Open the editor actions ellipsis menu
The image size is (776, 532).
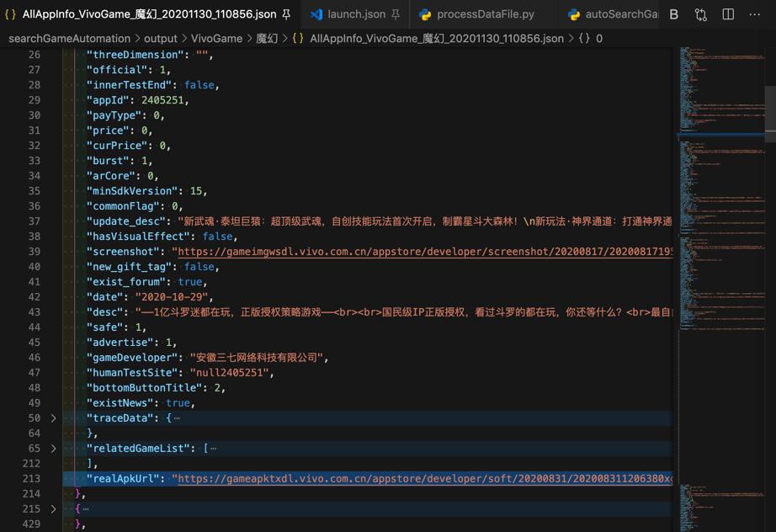[755, 14]
